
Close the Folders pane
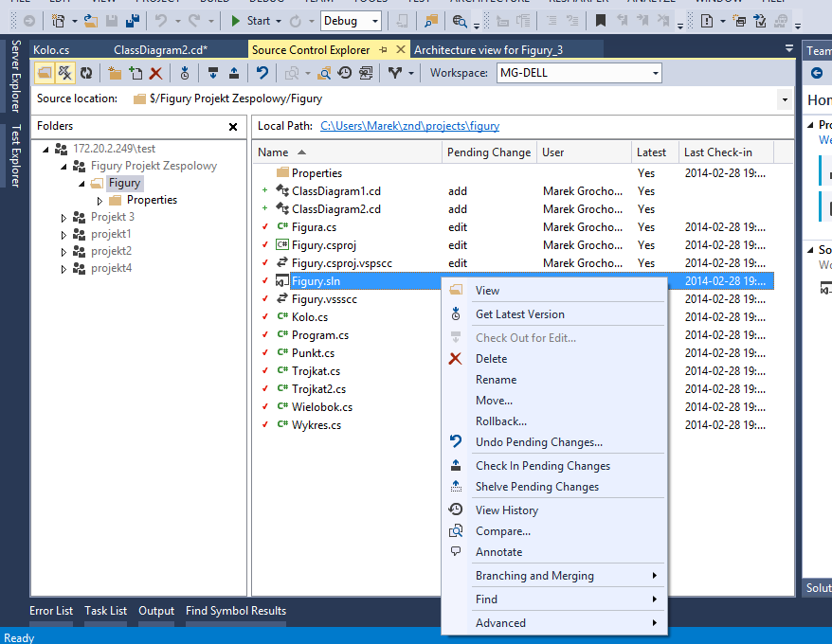point(233,127)
